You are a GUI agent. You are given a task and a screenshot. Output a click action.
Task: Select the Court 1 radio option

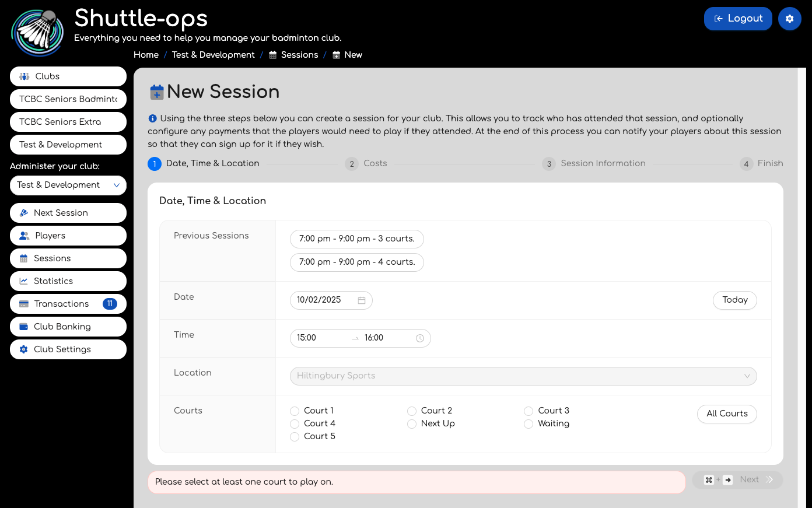(x=295, y=411)
